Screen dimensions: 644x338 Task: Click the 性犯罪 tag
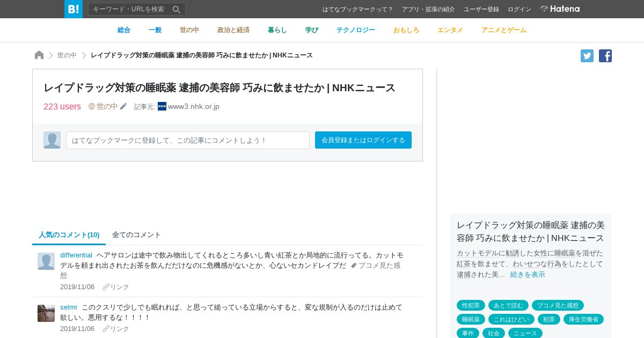tap(471, 305)
